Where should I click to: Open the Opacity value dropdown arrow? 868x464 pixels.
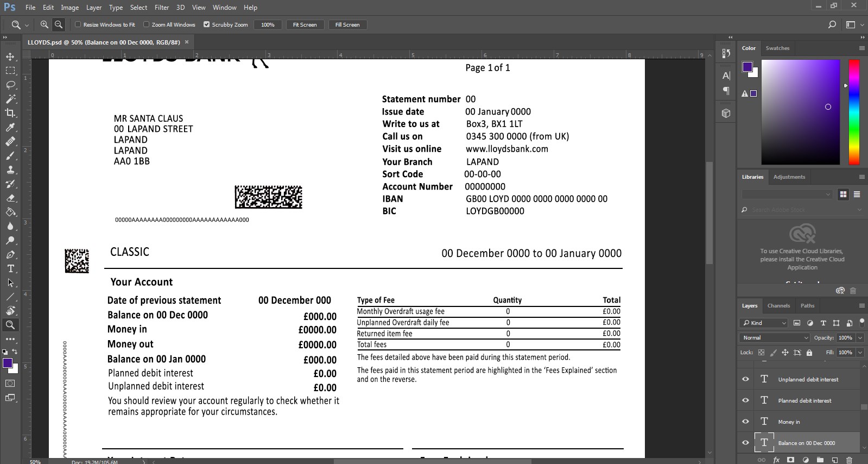click(860, 338)
